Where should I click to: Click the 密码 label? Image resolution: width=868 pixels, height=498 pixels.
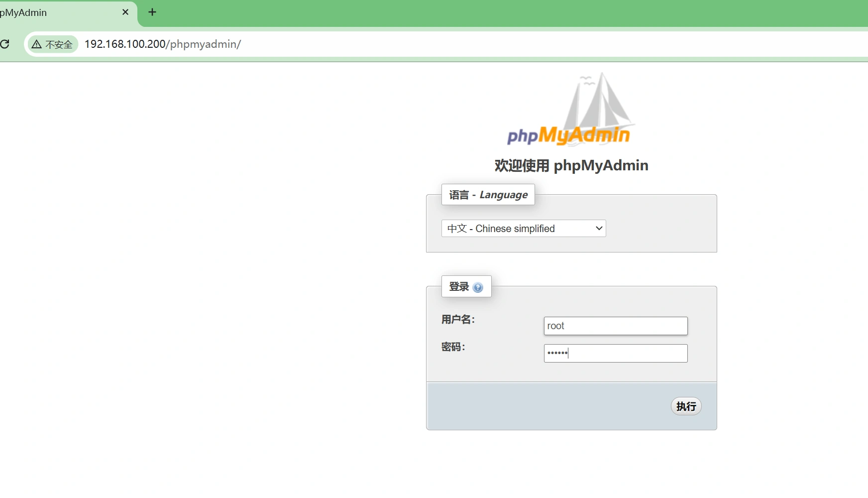click(x=453, y=347)
